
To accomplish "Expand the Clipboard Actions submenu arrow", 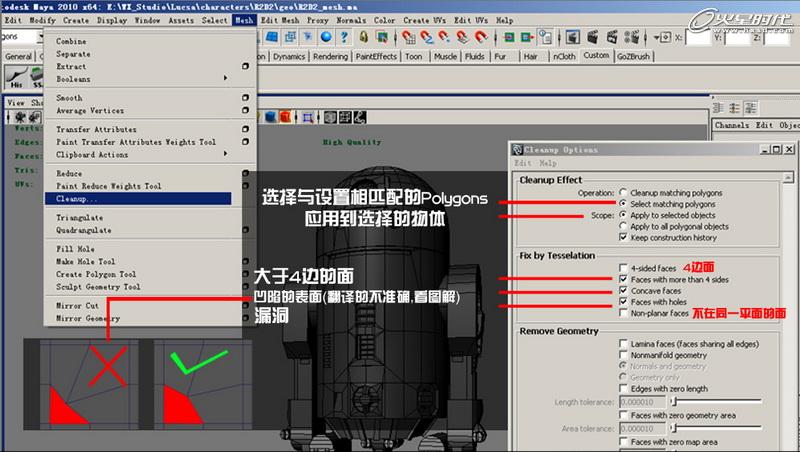I will click(x=225, y=154).
